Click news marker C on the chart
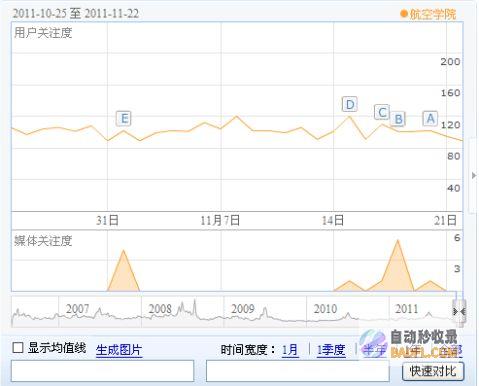 click(382, 112)
